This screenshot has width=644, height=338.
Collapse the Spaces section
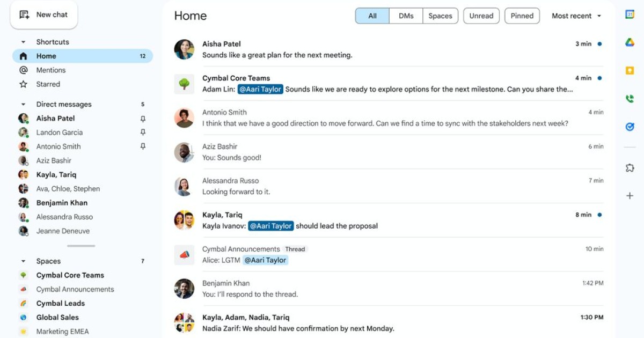point(23,261)
